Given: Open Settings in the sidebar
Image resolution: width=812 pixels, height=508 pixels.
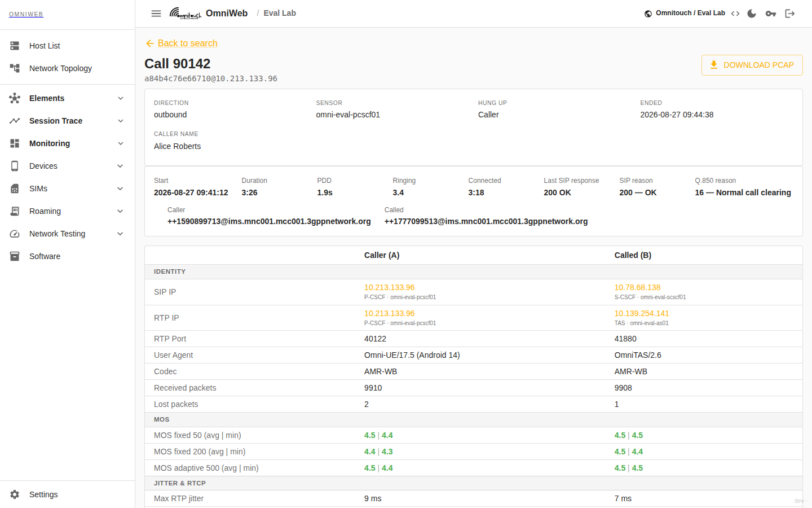Looking at the screenshot, I should (67, 494).
